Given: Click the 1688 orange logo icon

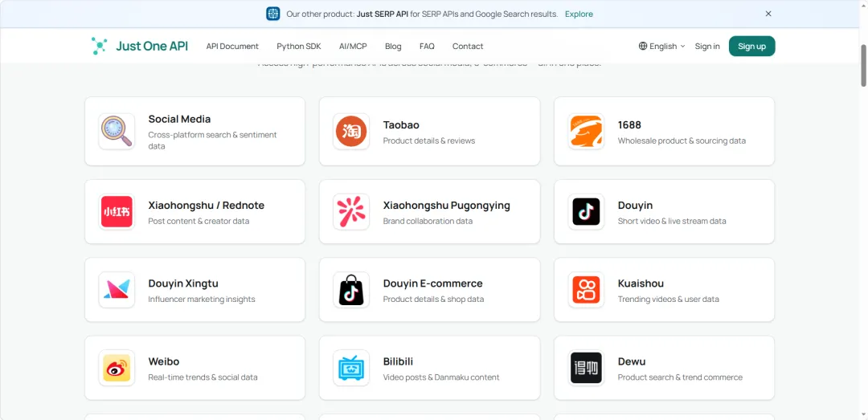Looking at the screenshot, I should pos(586,131).
